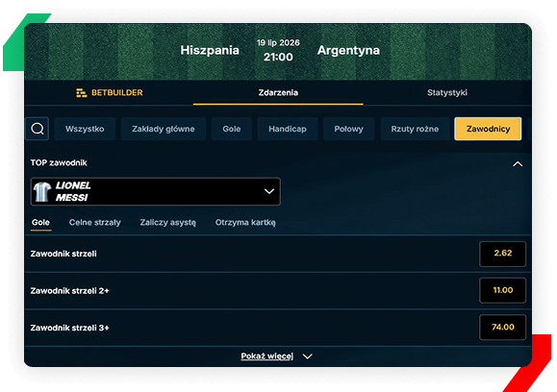Choose the Połowy filter
The image size is (557, 392).
click(348, 129)
